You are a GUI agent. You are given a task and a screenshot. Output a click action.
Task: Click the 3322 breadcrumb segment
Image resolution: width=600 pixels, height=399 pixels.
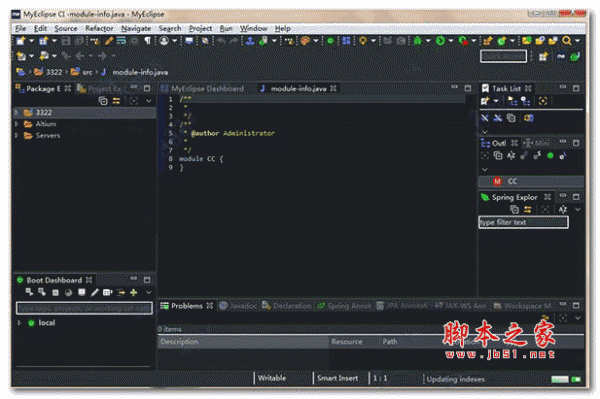click(x=48, y=72)
